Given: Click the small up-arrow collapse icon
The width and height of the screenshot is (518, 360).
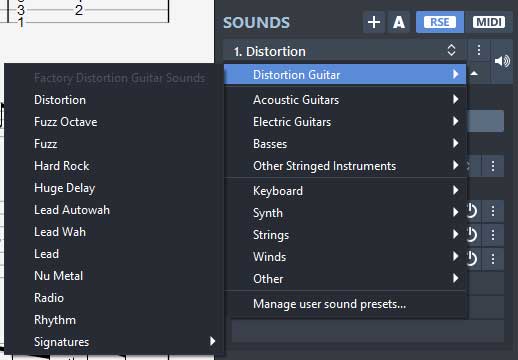Looking at the screenshot, I should 474,73.
